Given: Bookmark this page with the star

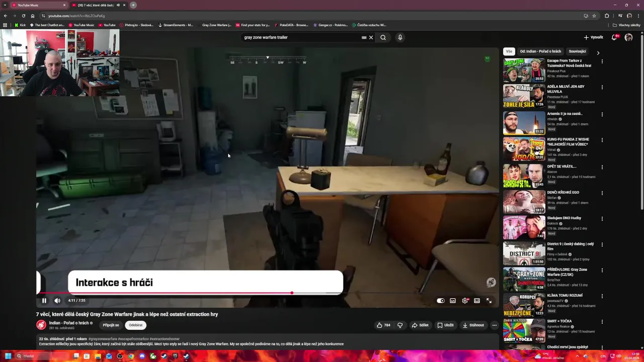Looking at the screenshot, I should point(594,16).
